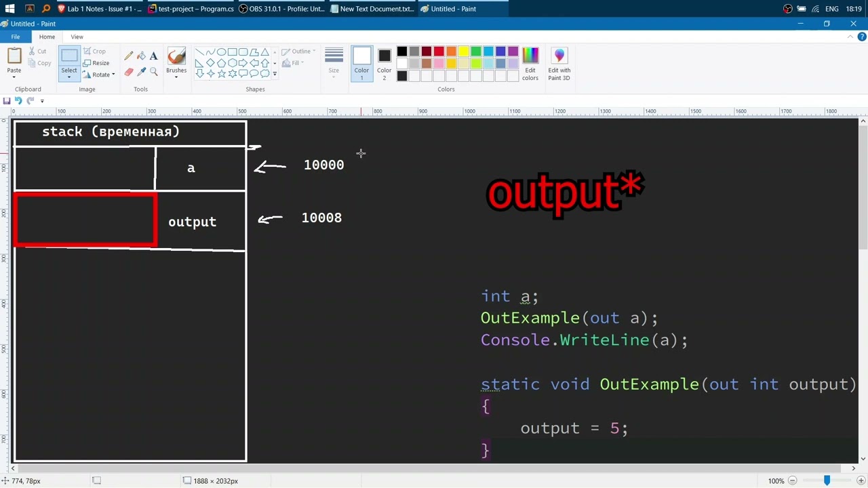Image resolution: width=868 pixels, height=488 pixels.
Task: Open the Resize dialog
Action: pyautogui.click(x=96, y=63)
